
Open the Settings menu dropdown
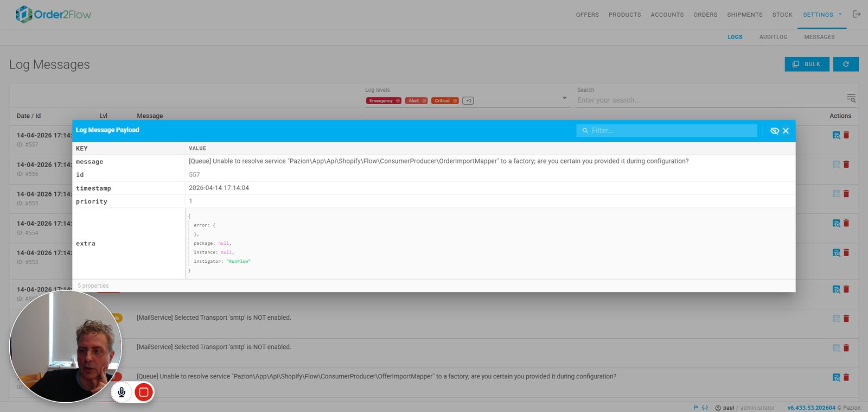822,15
